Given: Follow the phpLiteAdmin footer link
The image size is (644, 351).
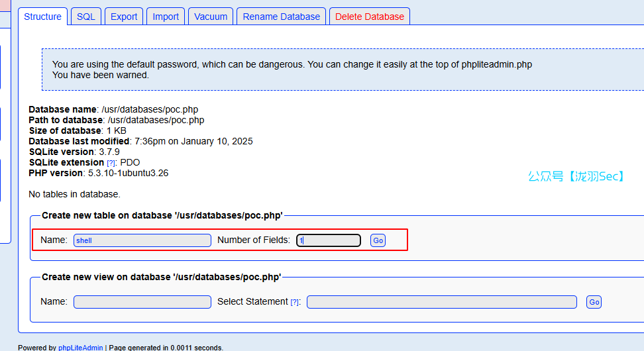Looking at the screenshot, I should 81,348.
